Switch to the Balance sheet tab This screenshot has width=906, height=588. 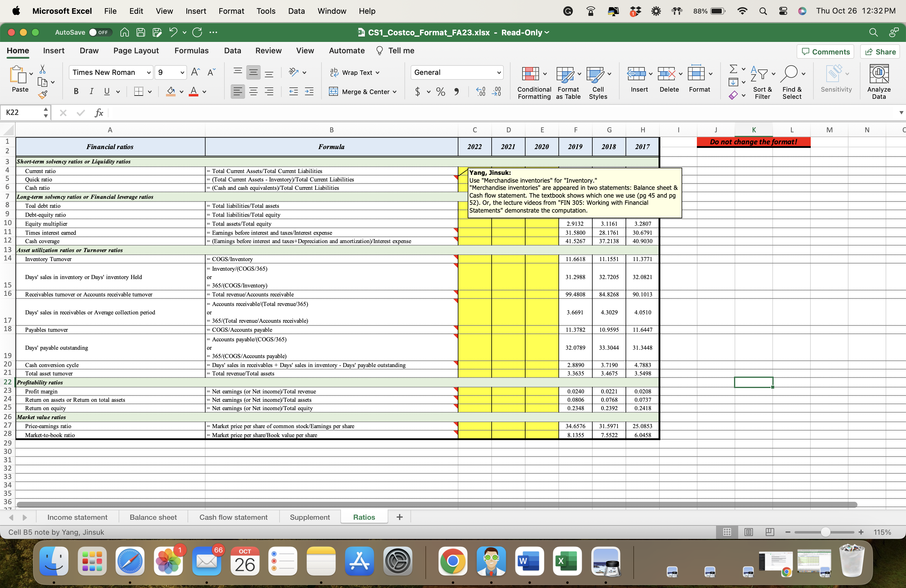(153, 517)
